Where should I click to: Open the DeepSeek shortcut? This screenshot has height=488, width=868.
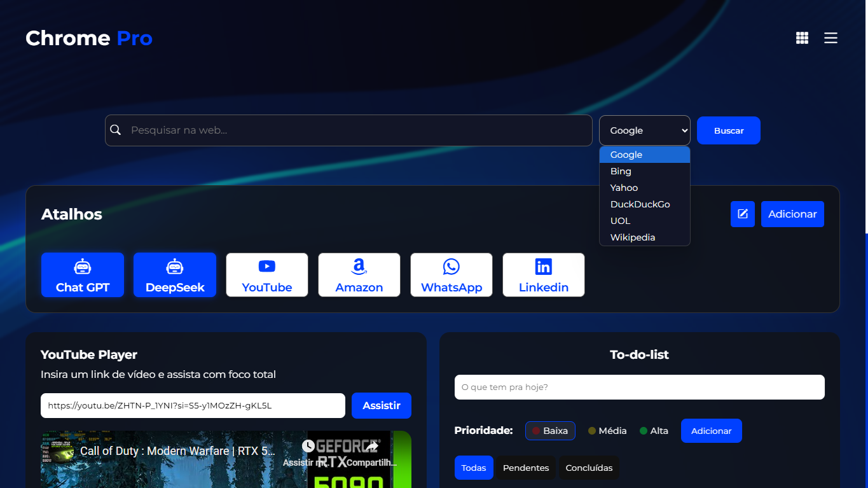[175, 275]
